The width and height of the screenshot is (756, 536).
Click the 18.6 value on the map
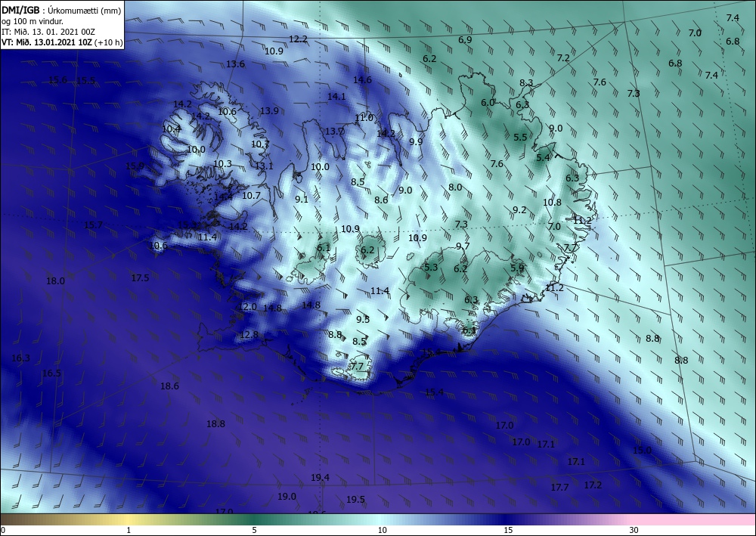[169, 386]
